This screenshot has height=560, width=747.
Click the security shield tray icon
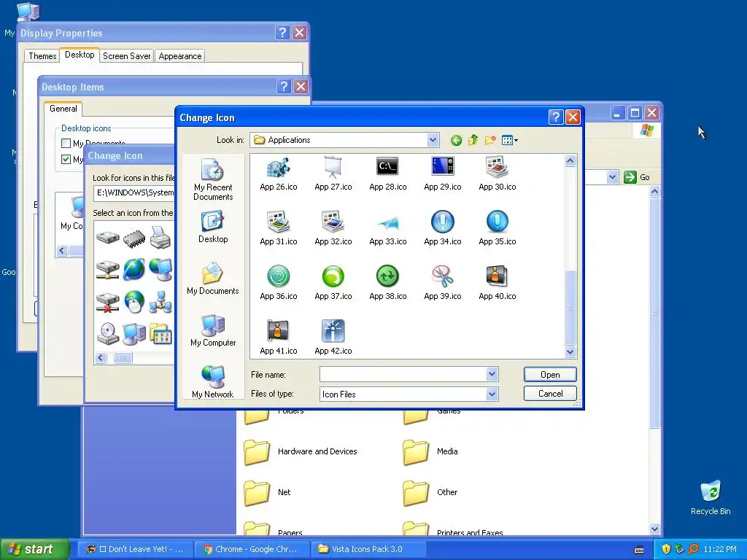[x=666, y=549]
